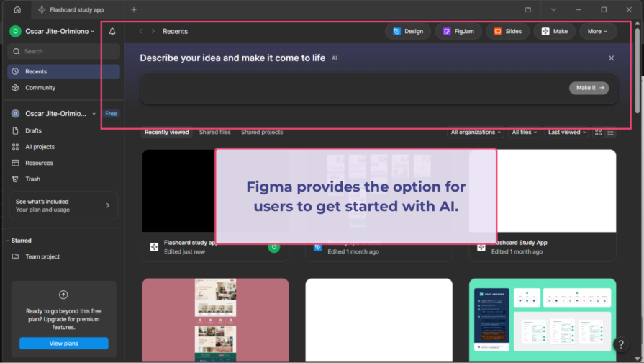Navigate back with the left arrow

click(140, 31)
